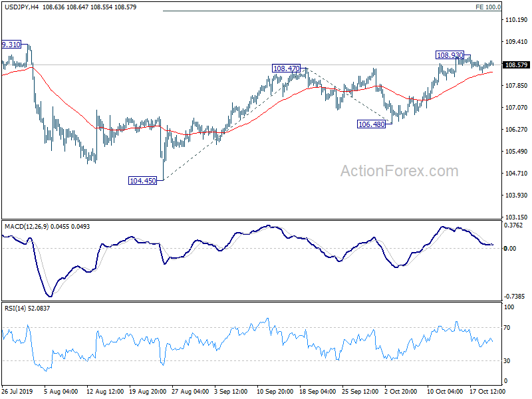Click the RSI(14) 52.0837 indicator label
The height and width of the screenshot is (399, 532).
27,309
